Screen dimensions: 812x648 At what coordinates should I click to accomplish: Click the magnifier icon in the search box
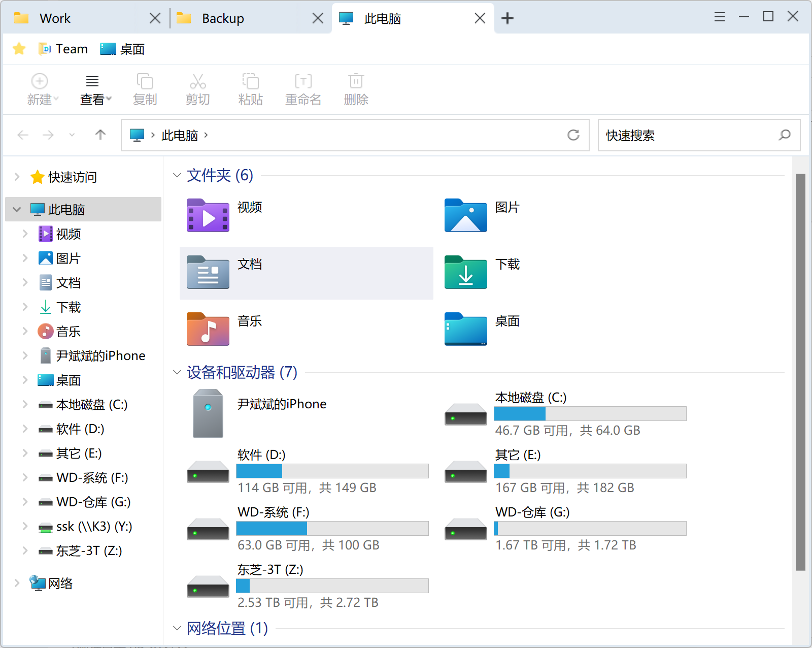click(785, 135)
